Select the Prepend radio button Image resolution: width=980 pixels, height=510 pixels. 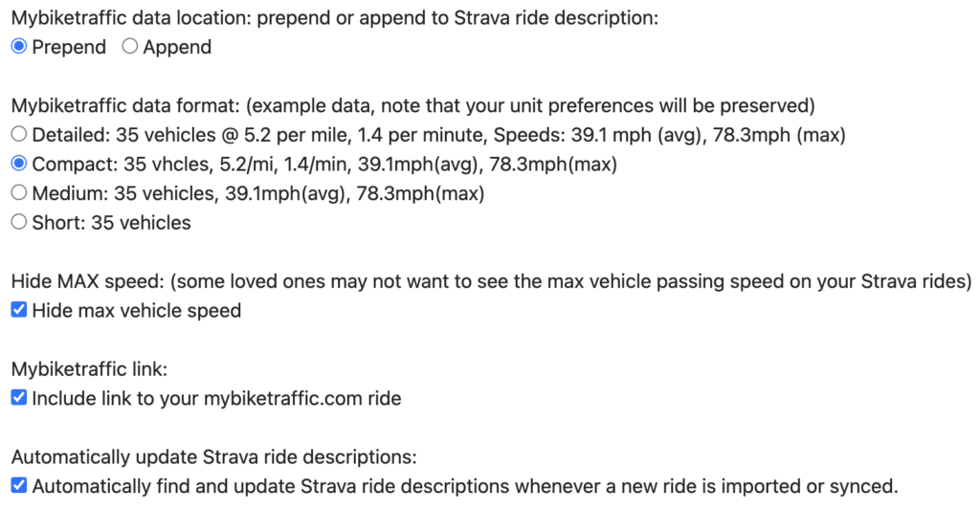click(x=19, y=46)
